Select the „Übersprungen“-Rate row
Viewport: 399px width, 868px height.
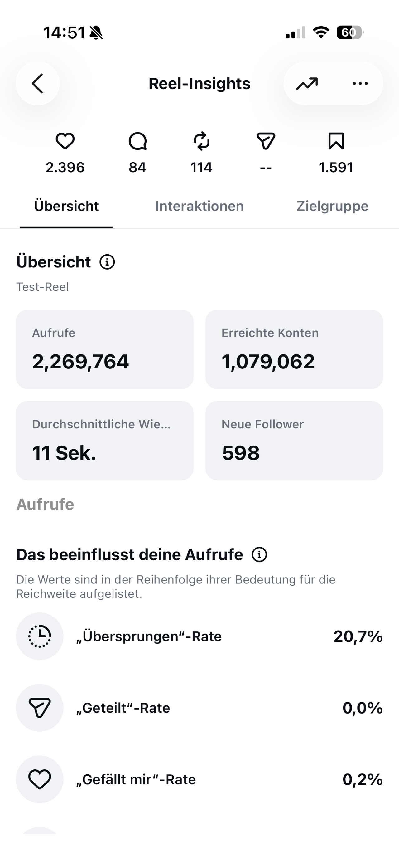click(x=199, y=636)
